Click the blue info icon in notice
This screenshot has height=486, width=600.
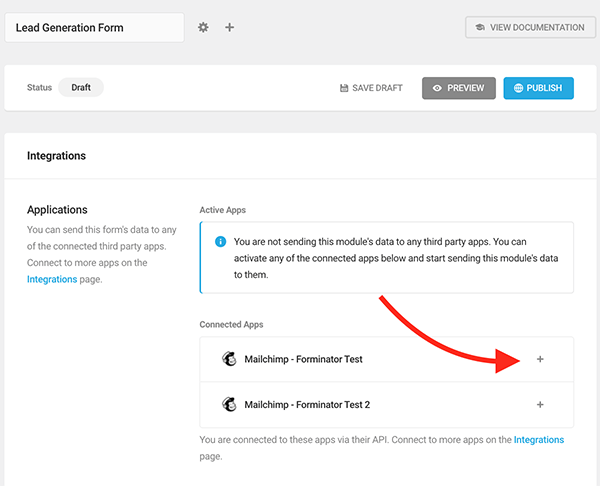(220, 242)
